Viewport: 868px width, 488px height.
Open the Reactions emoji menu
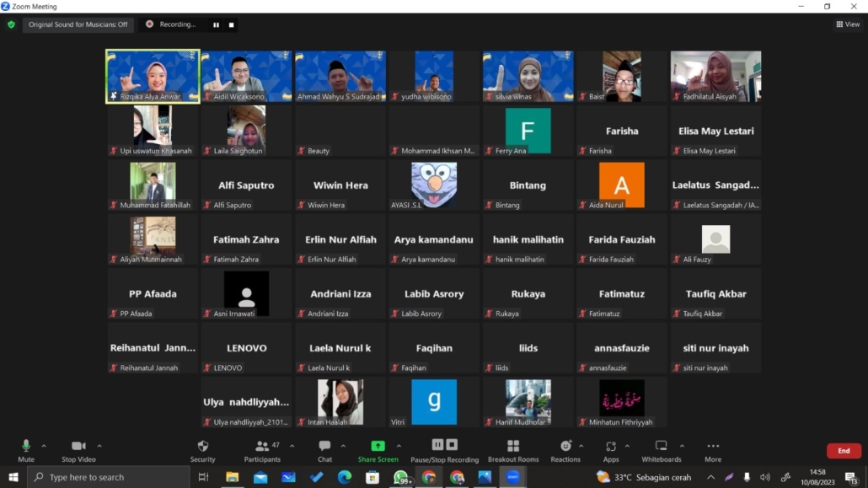pyautogui.click(x=565, y=450)
